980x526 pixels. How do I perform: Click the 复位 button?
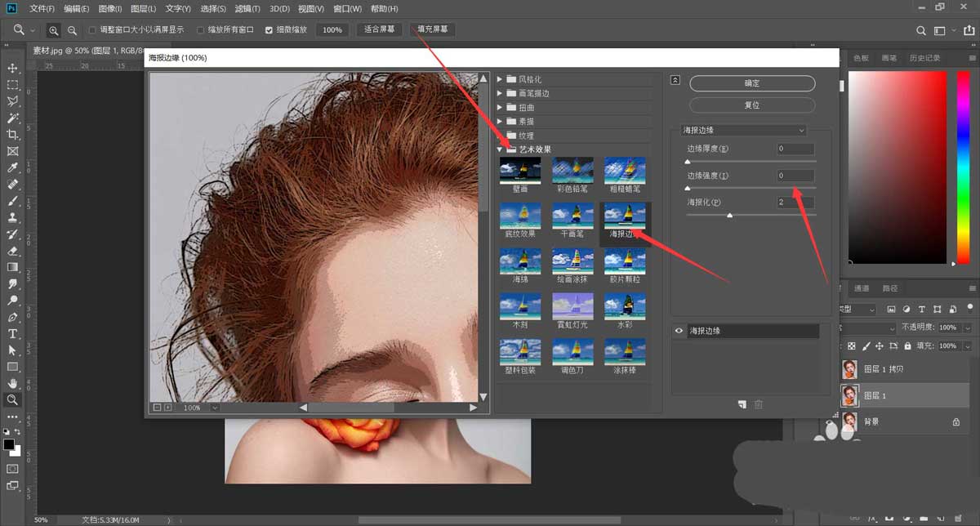(x=752, y=105)
